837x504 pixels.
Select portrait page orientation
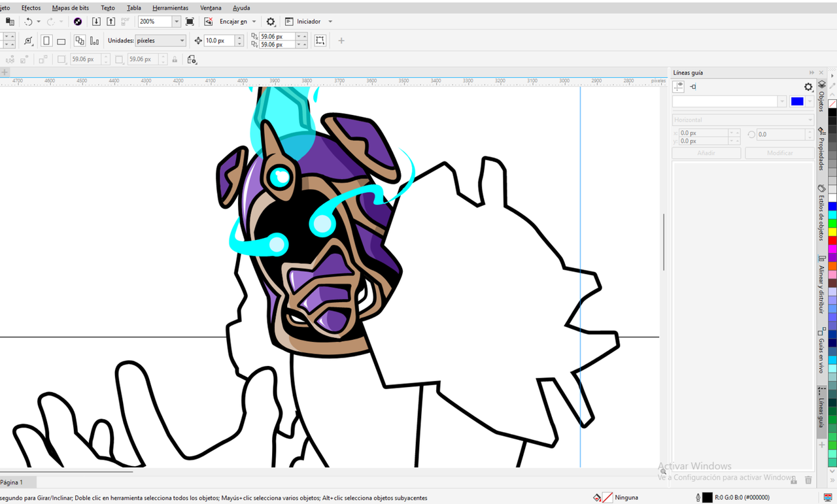[46, 41]
